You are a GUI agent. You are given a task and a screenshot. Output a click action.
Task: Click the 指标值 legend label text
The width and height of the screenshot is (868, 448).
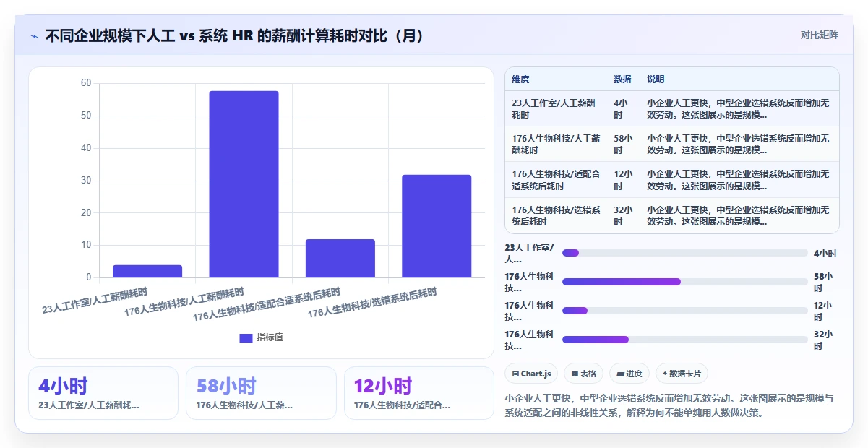point(270,337)
